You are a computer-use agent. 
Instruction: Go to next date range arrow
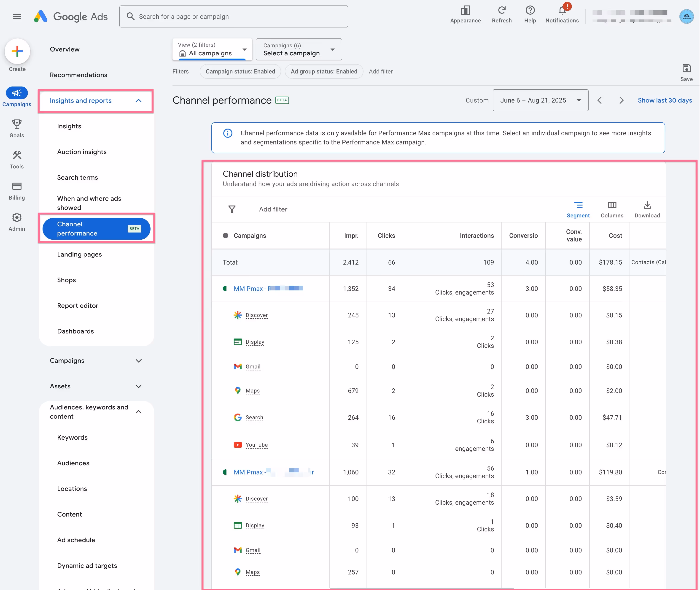[621, 100]
